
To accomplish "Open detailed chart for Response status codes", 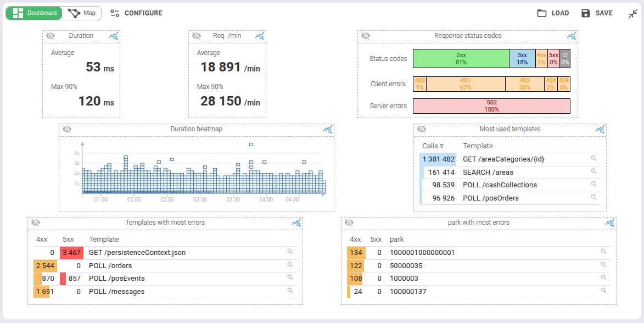I will 571,36.
